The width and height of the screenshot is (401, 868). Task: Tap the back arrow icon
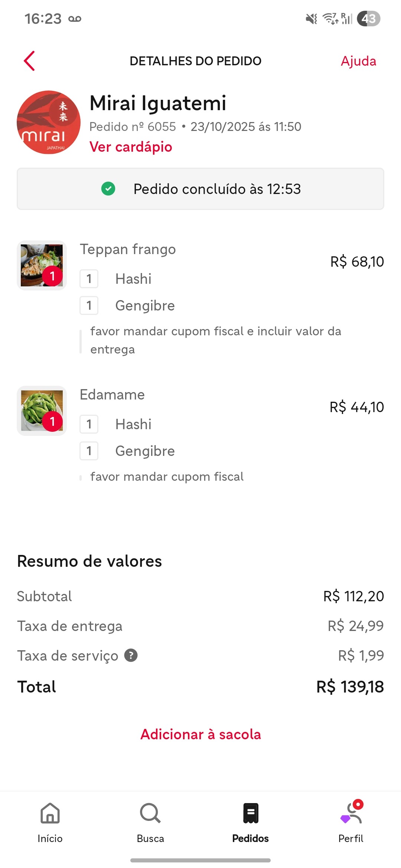click(x=29, y=61)
